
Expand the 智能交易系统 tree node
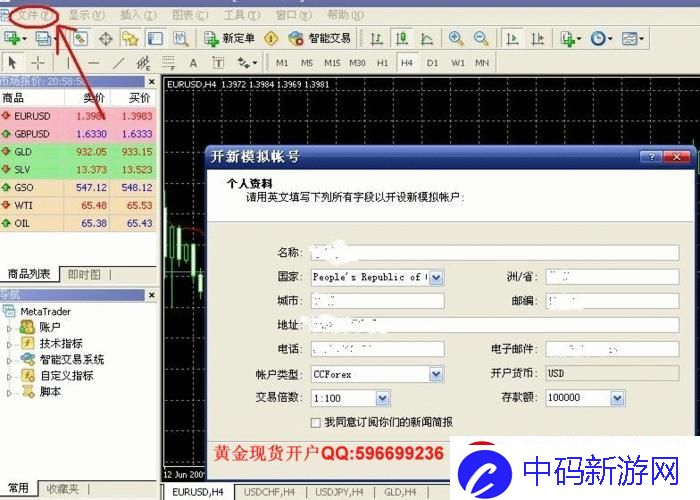point(9,360)
